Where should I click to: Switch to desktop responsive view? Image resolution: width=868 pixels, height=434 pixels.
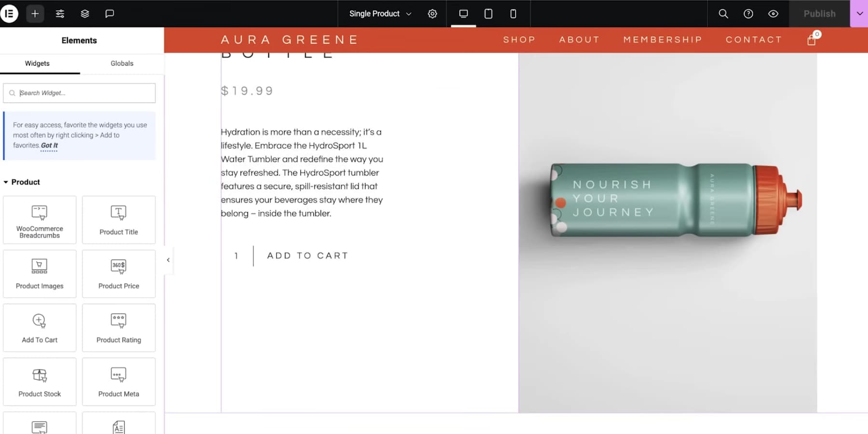[463, 14]
